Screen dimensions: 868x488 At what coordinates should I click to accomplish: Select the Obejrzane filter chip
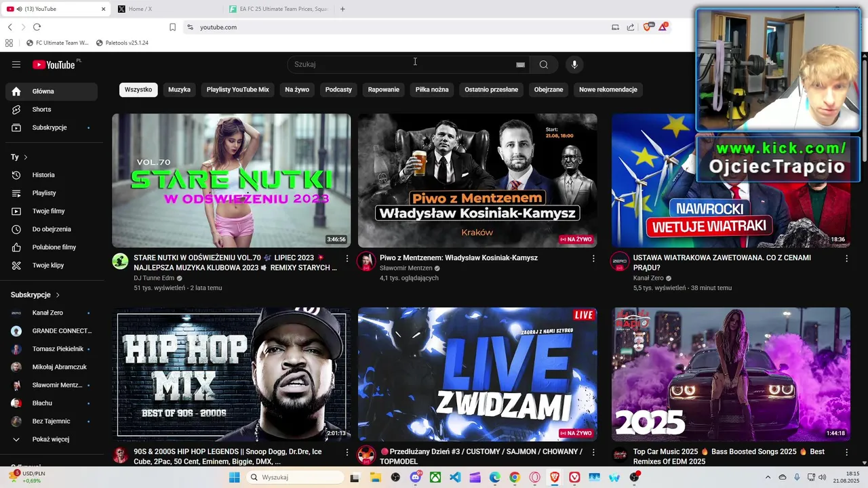coord(549,89)
